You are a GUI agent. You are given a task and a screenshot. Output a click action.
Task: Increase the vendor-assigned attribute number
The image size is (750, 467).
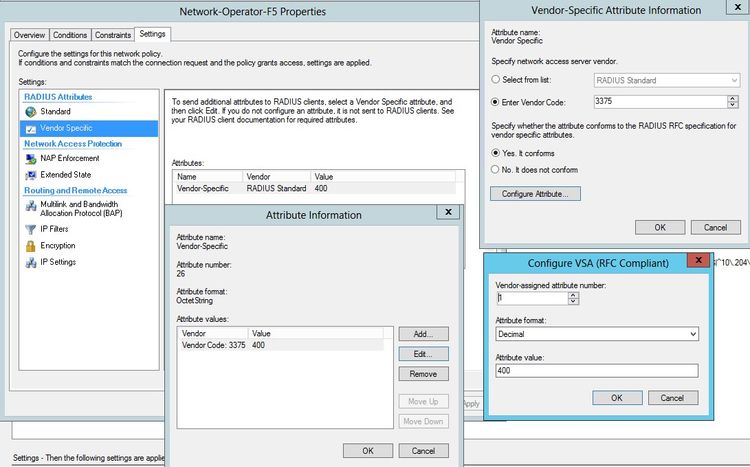[x=573, y=295]
